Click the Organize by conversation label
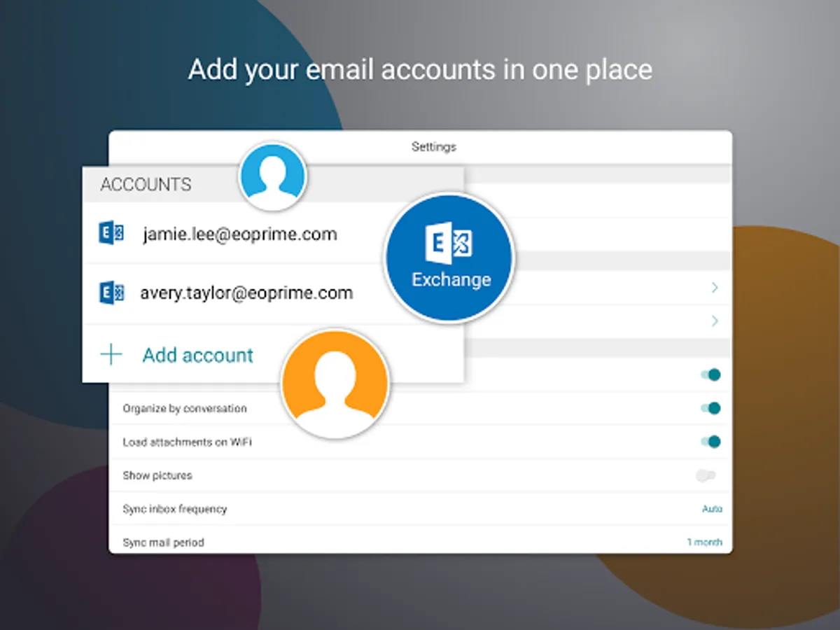 (x=185, y=408)
